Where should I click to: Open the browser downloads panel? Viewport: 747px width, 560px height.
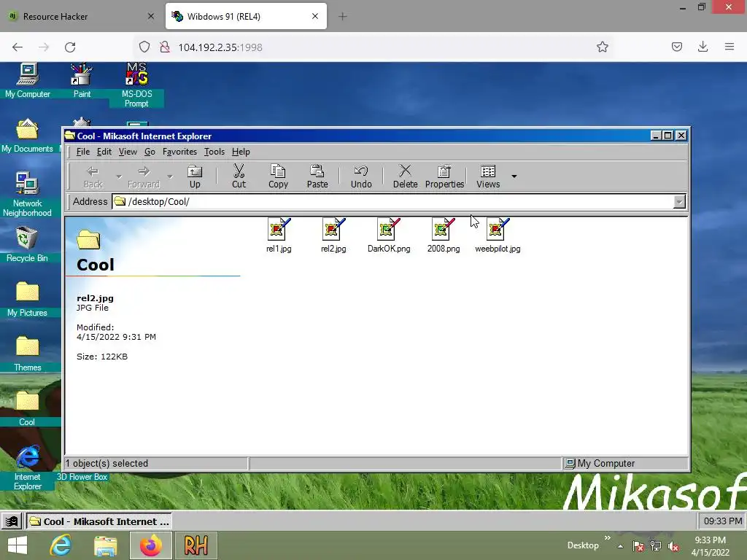pos(703,47)
